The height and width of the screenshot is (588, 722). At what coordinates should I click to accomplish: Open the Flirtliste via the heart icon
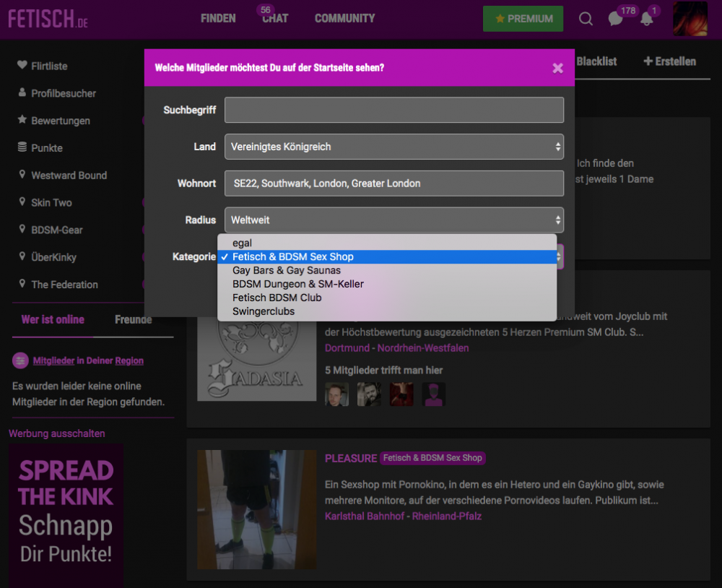(22, 66)
